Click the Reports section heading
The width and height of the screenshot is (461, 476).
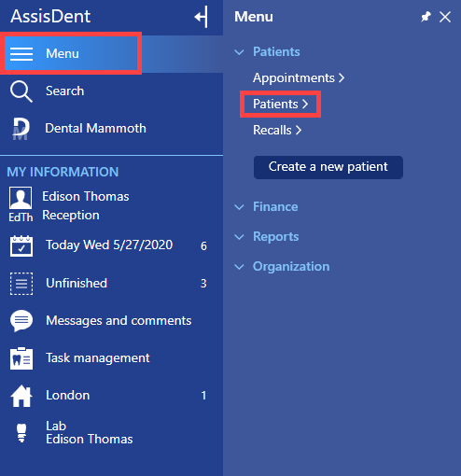[x=276, y=237]
